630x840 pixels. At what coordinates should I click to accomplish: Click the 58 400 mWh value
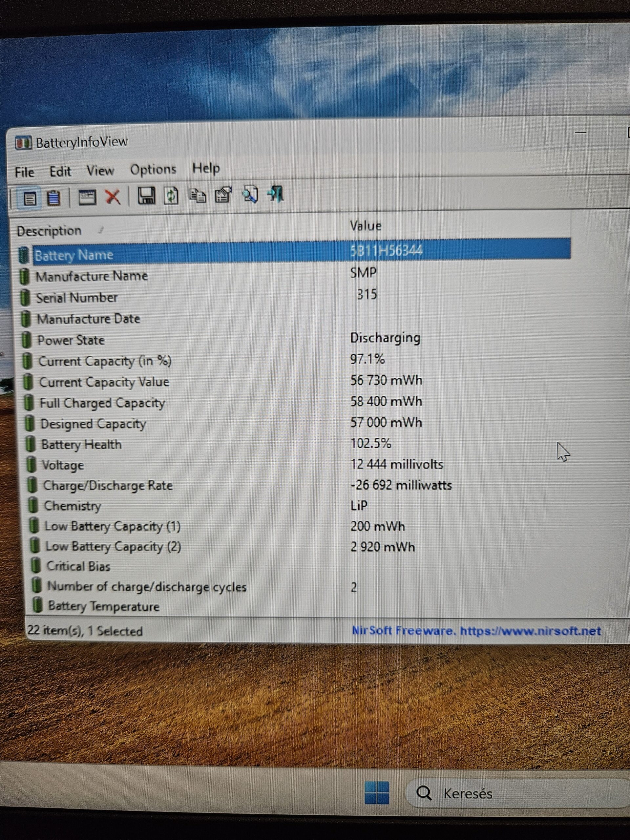pyautogui.click(x=387, y=401)
